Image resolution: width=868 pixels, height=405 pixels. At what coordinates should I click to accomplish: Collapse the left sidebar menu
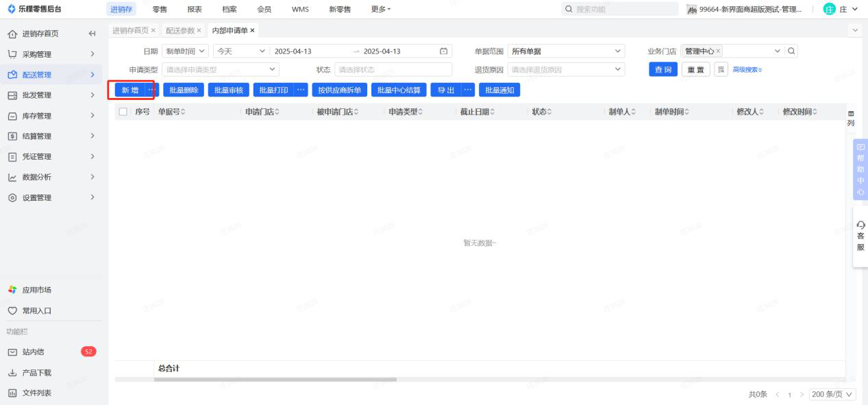coord(92,34)
